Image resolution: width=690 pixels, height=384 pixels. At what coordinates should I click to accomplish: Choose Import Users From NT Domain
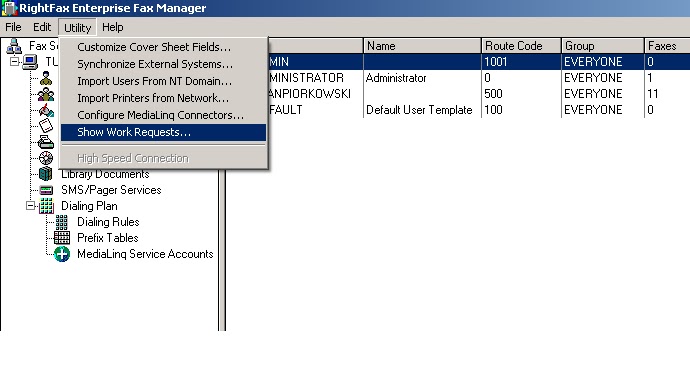[163, 81]
